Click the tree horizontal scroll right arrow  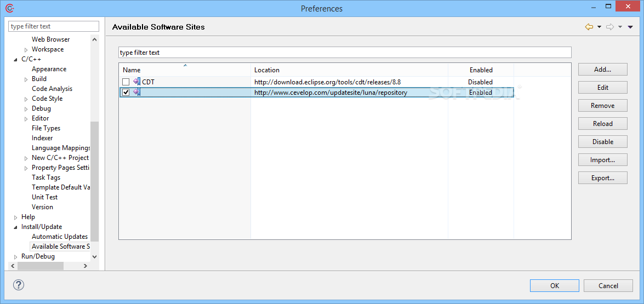pyautogui.click(x=86, y=266)
